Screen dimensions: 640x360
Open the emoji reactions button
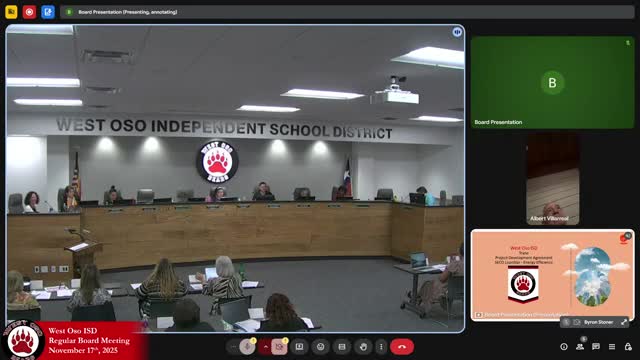coord(321,347)
